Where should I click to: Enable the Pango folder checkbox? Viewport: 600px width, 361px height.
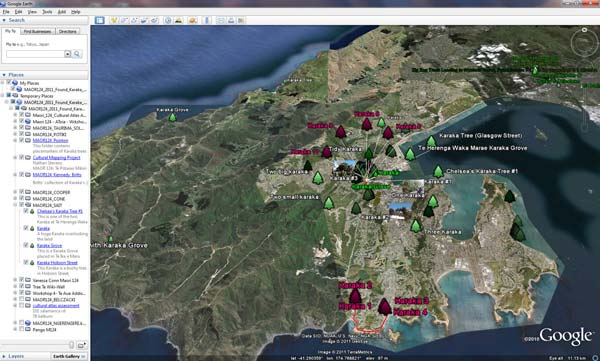coord(22,329)
